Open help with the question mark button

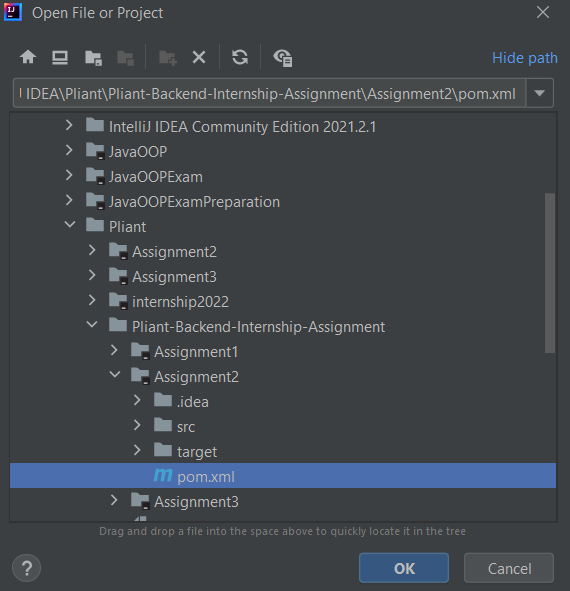click(x=26, y=568)
